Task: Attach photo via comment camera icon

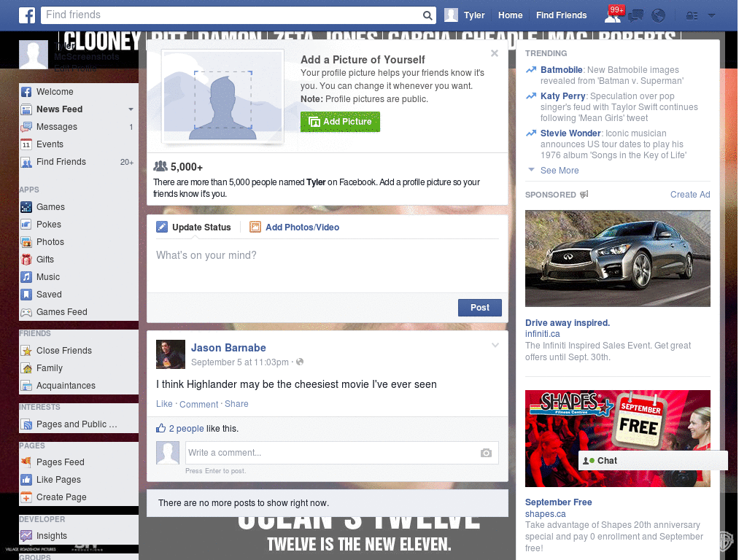Action: 486,453
